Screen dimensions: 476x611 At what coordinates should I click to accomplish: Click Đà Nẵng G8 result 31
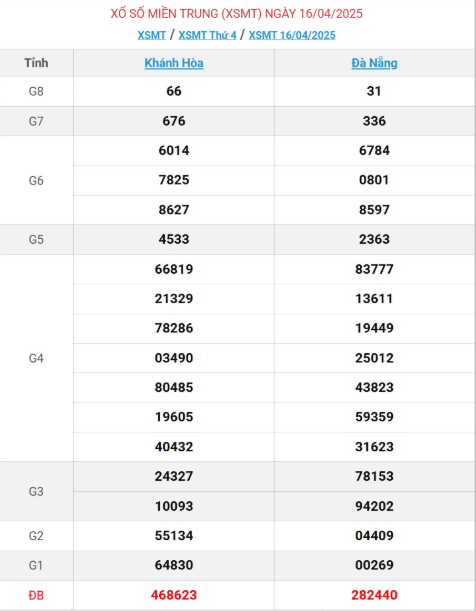coord(374,91)
